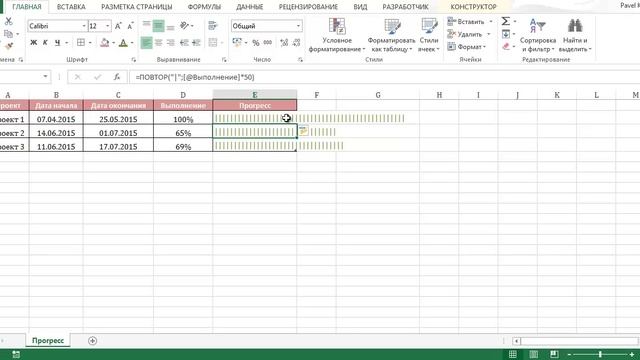
Task: Open the font size 12 dropdown
Action: (x=108, y=26)
